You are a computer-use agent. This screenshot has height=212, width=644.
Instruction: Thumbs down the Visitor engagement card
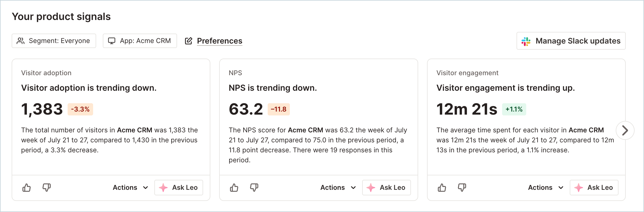[462, 188]
